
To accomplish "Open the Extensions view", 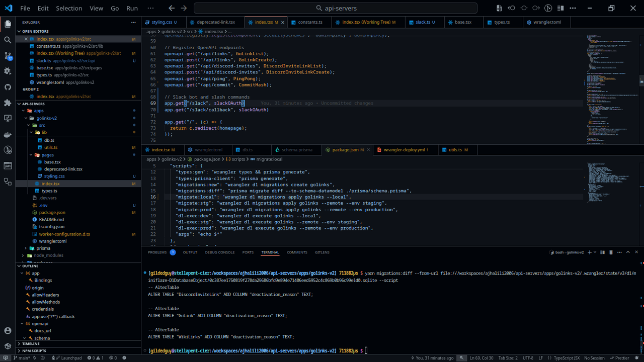I will (8, 103).
